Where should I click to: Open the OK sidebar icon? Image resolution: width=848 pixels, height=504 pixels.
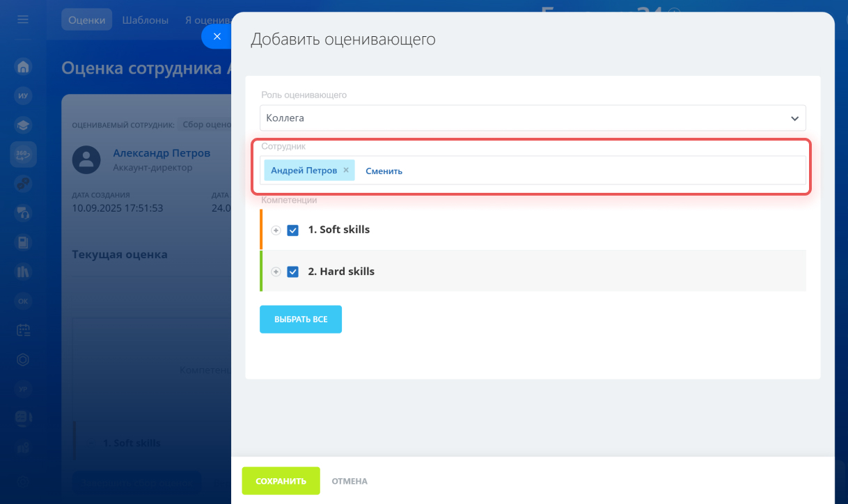[23, 301]
